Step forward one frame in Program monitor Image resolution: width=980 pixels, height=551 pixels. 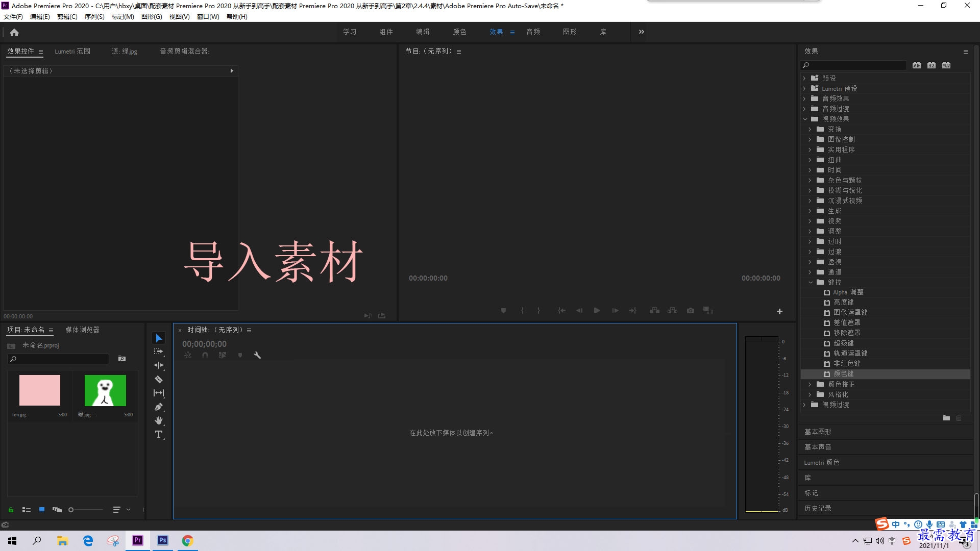coord(615,311)
